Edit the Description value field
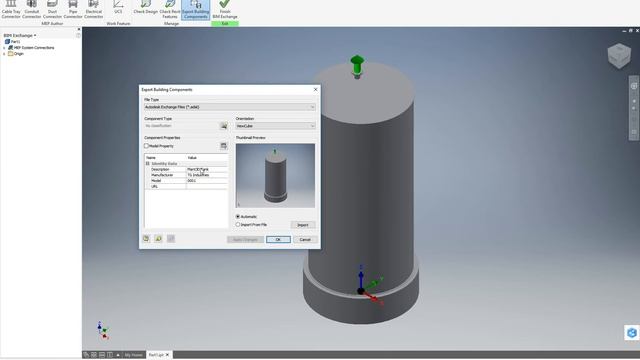640x360 pixels. coord(207,169)
